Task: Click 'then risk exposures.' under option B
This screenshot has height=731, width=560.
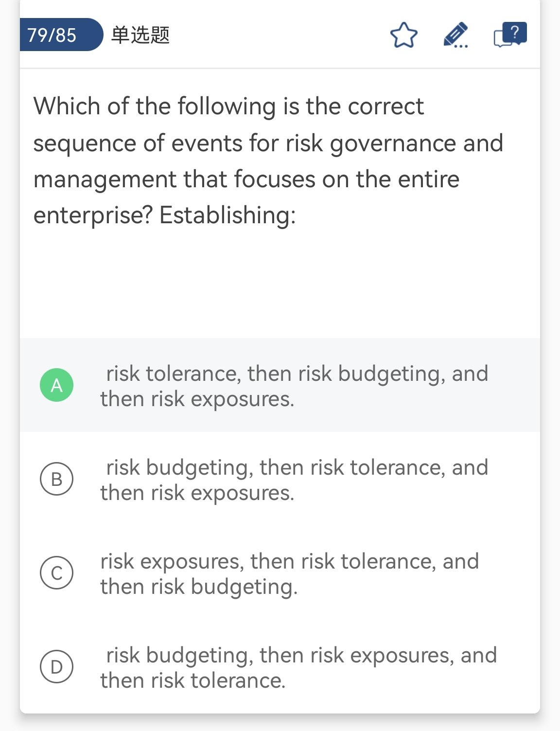Action: tap(197, 493)
